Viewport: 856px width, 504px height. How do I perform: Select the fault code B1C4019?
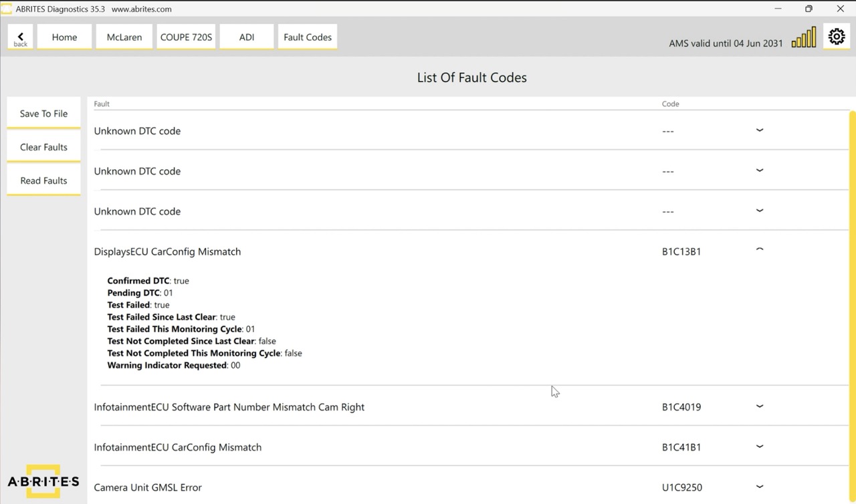pyautogui.click(x=681, y=407)
